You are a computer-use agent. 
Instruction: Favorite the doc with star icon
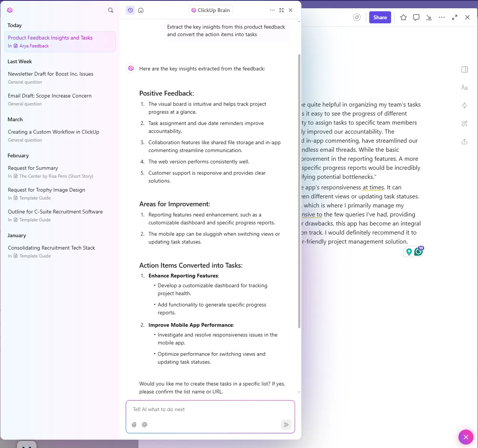pyautogui.click(x=403, y=17)
